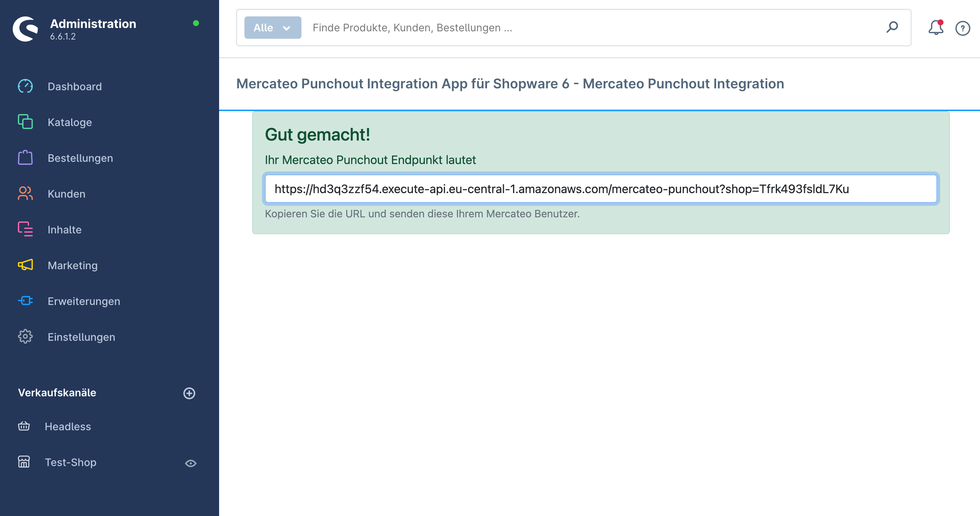Click the Marketing megaphone icon
This screenshot has height=516, width=980.
[x=25, y=265]
